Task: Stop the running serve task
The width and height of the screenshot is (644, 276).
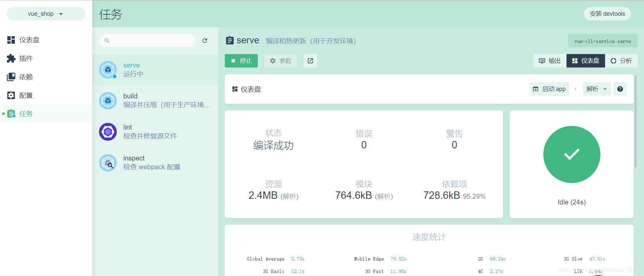Action: pos(241,61)
